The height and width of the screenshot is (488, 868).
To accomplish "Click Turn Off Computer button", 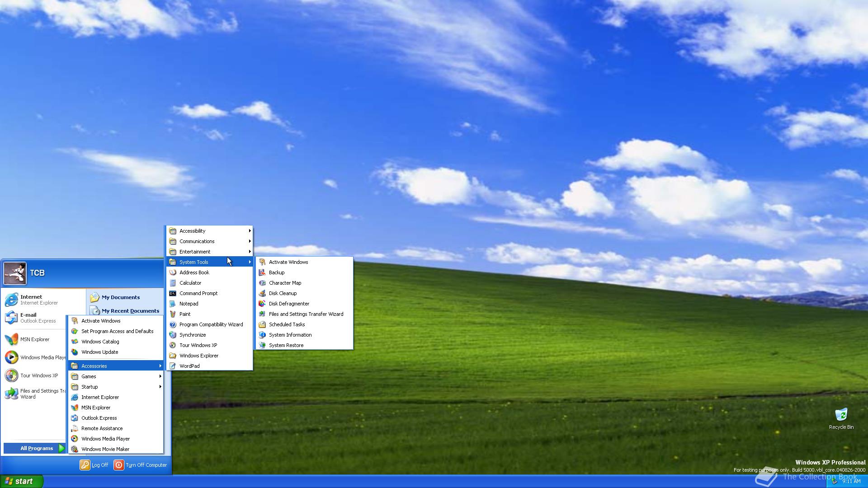I will [x=141, y=465].
